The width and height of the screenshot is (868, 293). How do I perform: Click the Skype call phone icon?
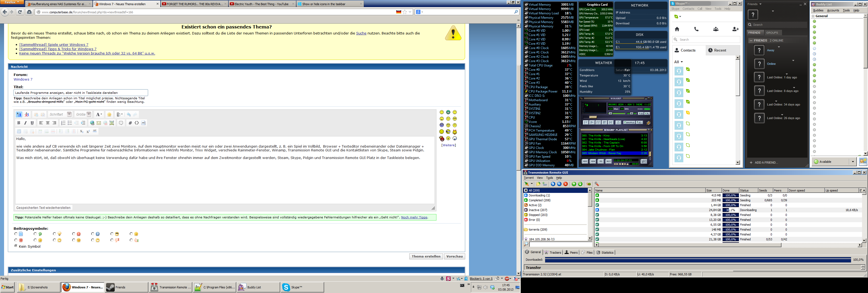[696, 29]
